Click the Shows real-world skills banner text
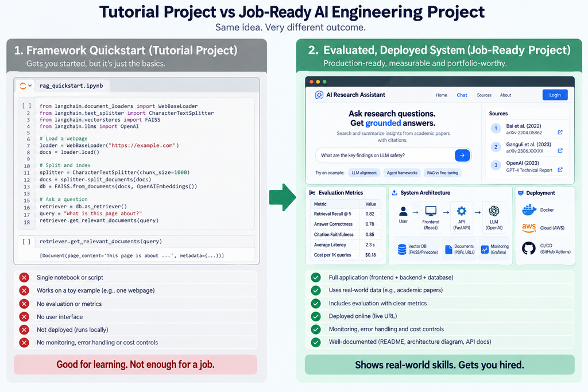Image resolution: width=588 pixels, height=392 pixels. click(x=439, y=365)
